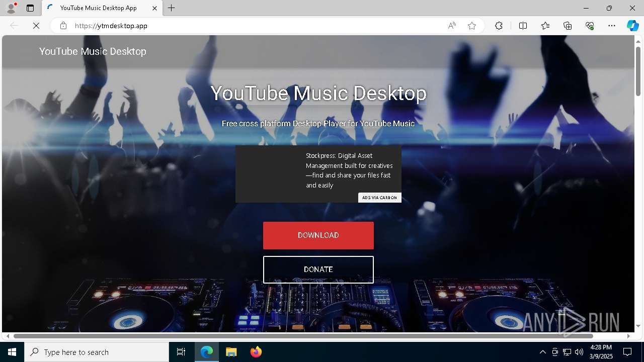Open the notification center
Viewport: 644px width, 362px height.
tap(627, 352)
